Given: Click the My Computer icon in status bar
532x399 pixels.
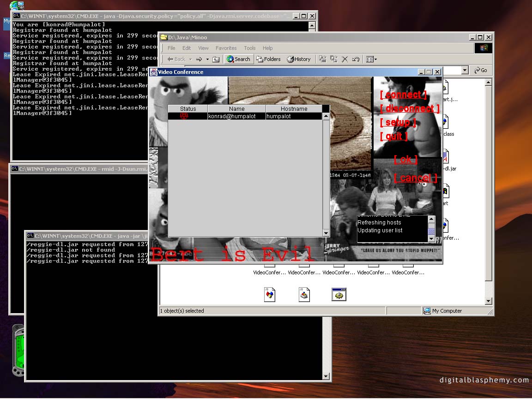Looking at the screenshot, I should pyautogui.click(x=427, y=311).
